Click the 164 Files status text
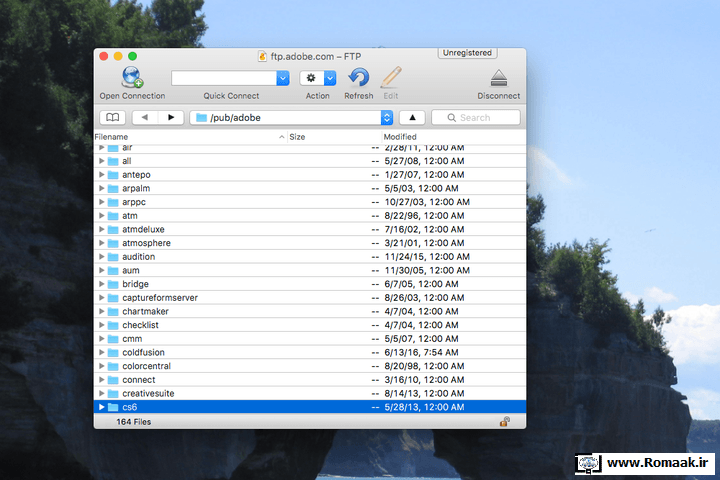This screenshot has width=720, height=480. point(134,422)
